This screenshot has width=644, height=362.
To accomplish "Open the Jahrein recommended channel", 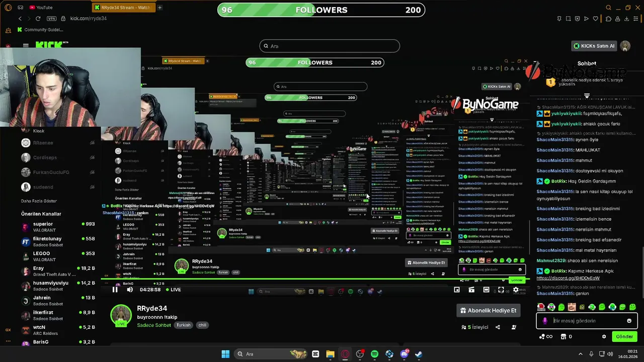I will (x=58, y=301).
